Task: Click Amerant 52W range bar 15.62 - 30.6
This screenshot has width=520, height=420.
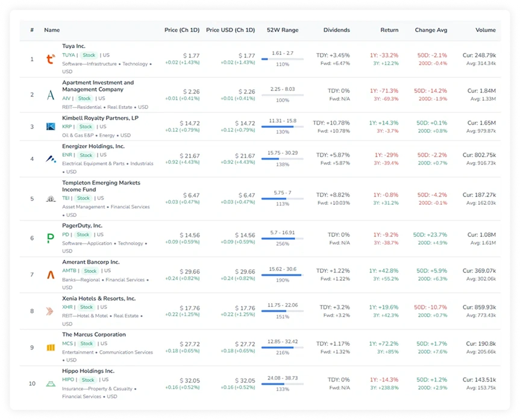Action: [x=283, y=275]
